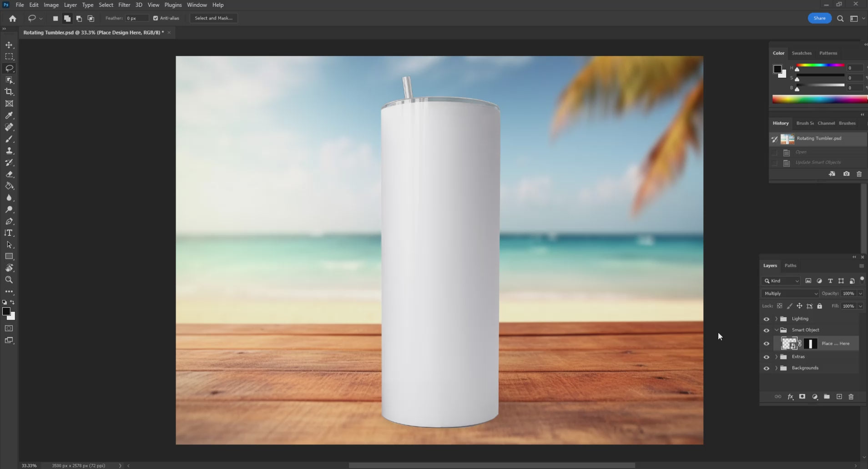Open the Multiply blend mode dropdown
The height and width of the screenshot is (469, 868).
(x=790, y=294)
